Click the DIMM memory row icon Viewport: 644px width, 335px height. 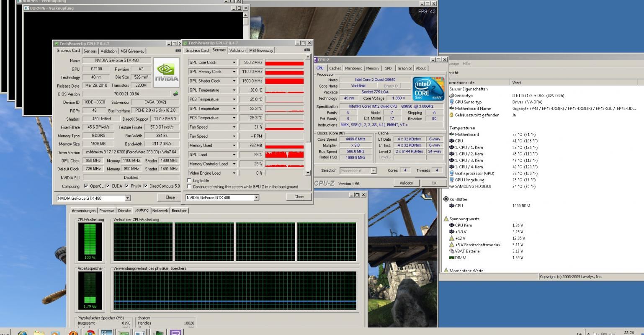click(x=452, y=258)
